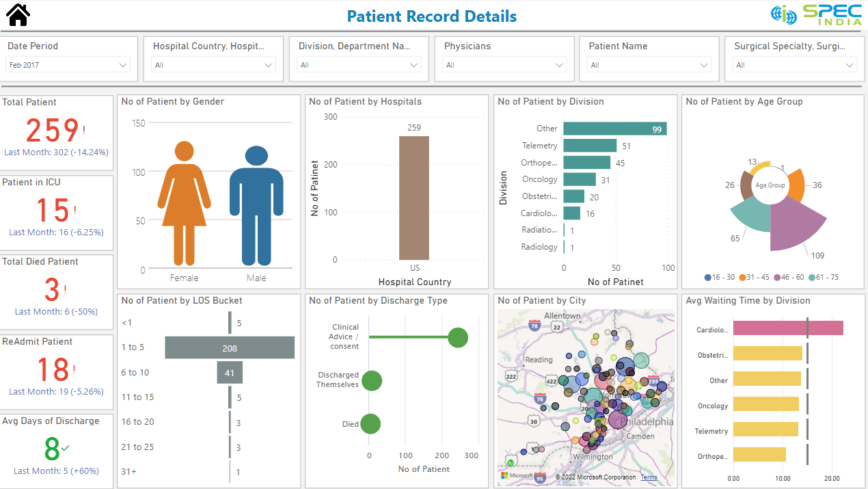Screen dimensions: 868x489
Task: Click the Orthopedic division bar with 45
Action: [587, 162]
